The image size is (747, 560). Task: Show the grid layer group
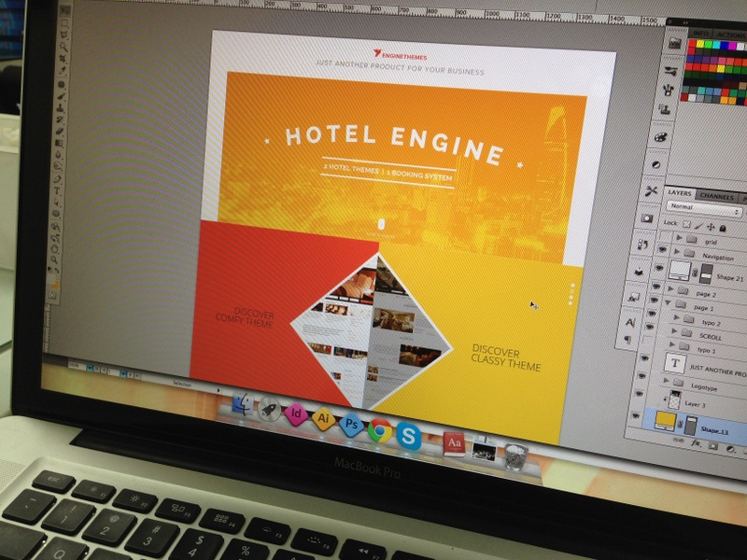click(x=664, y=236)
